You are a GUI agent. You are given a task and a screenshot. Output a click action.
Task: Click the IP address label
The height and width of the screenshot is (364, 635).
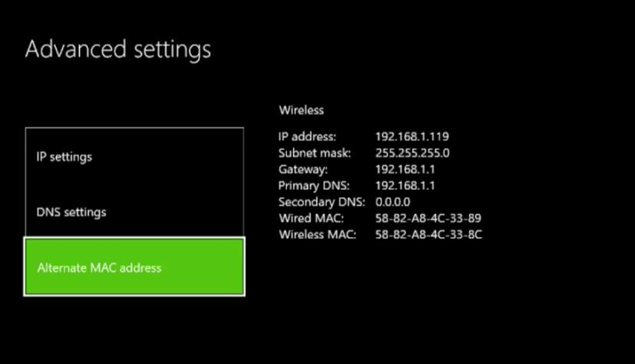tap(307, 136)
